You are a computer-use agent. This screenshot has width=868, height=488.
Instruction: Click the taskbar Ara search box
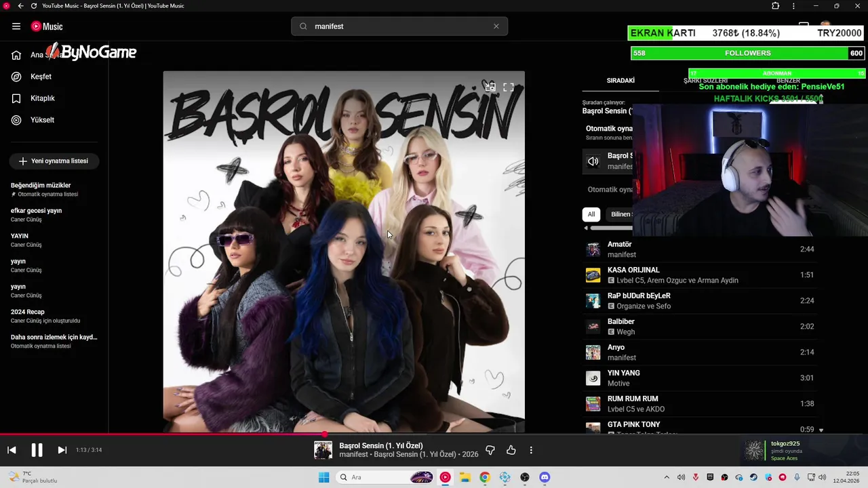[x=385, y=477]
